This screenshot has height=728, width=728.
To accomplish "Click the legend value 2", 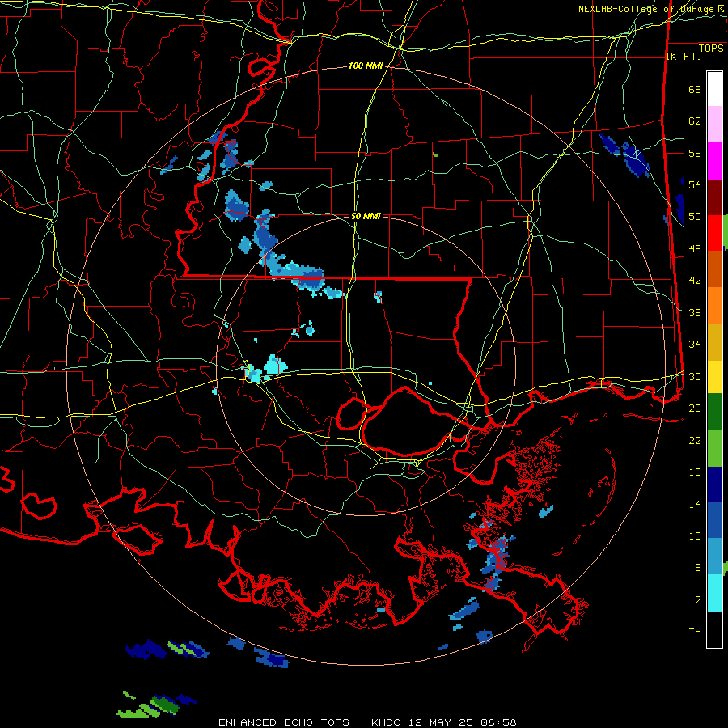I will click(x=697, y=600).
